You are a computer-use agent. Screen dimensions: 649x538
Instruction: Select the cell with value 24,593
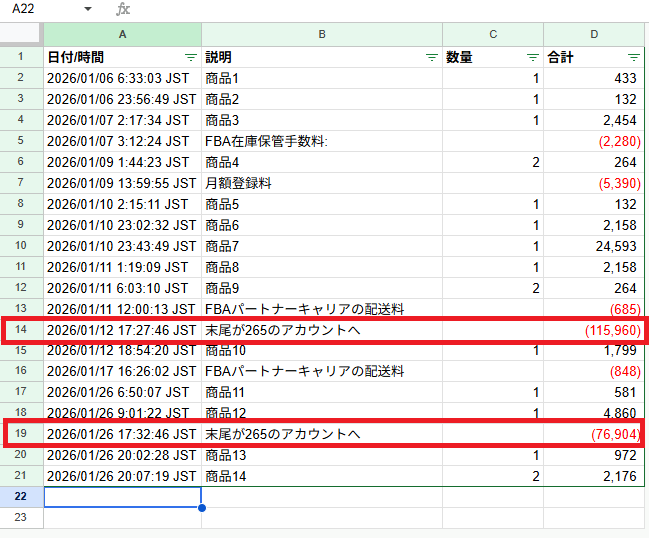click(594, 246)
